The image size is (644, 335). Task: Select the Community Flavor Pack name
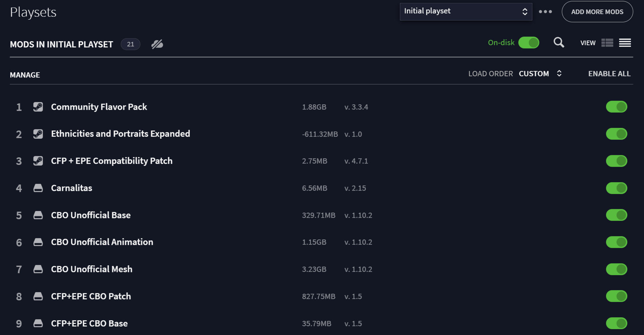point(99,107)
